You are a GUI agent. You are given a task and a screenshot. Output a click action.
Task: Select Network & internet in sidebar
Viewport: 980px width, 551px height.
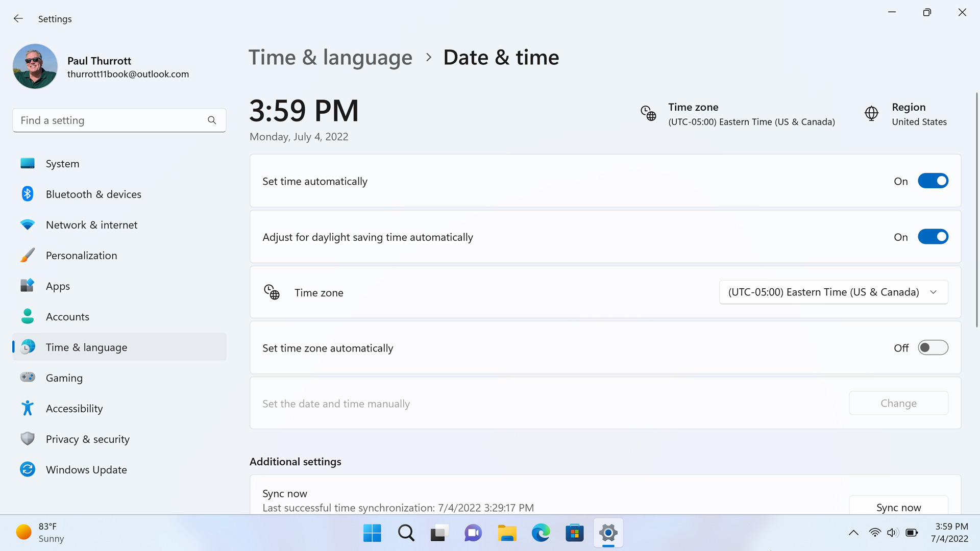pyautogui.click(x=91, y=225)
